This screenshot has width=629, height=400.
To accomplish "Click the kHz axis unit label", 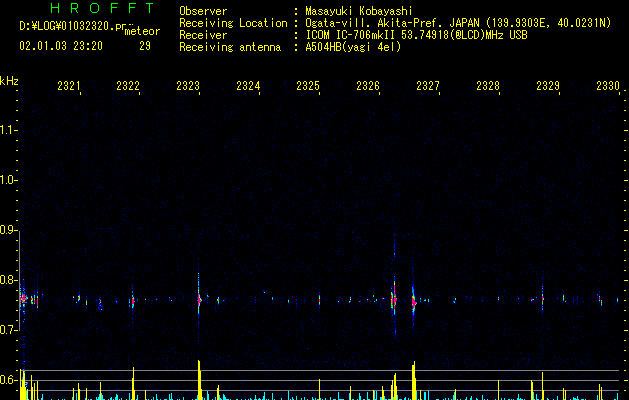I will click(x=9, y=81).
